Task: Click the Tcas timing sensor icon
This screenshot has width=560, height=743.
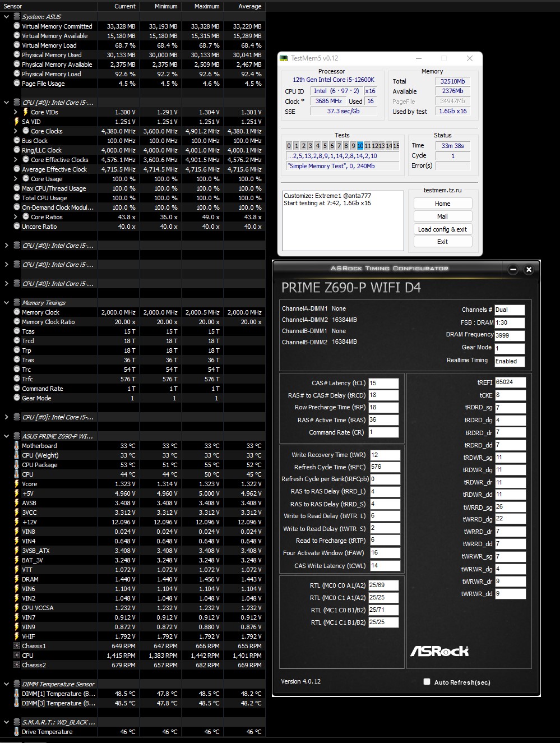Action: [x=17, y=331]
